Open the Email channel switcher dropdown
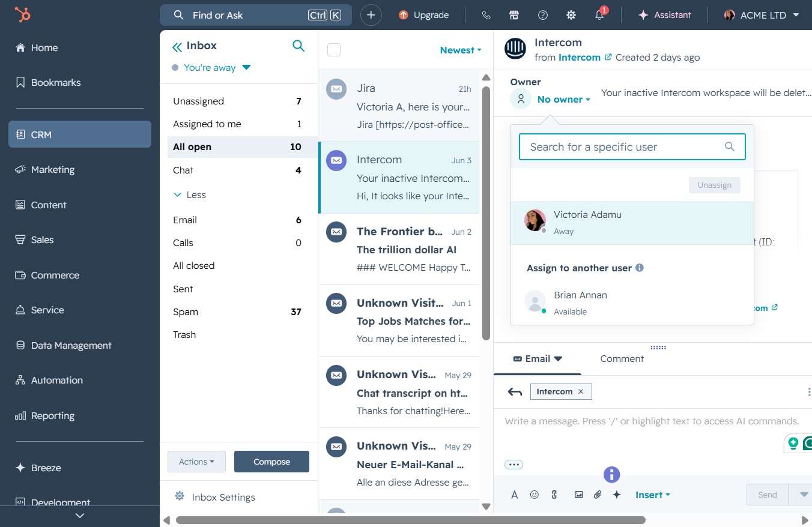 click(538, 359)
